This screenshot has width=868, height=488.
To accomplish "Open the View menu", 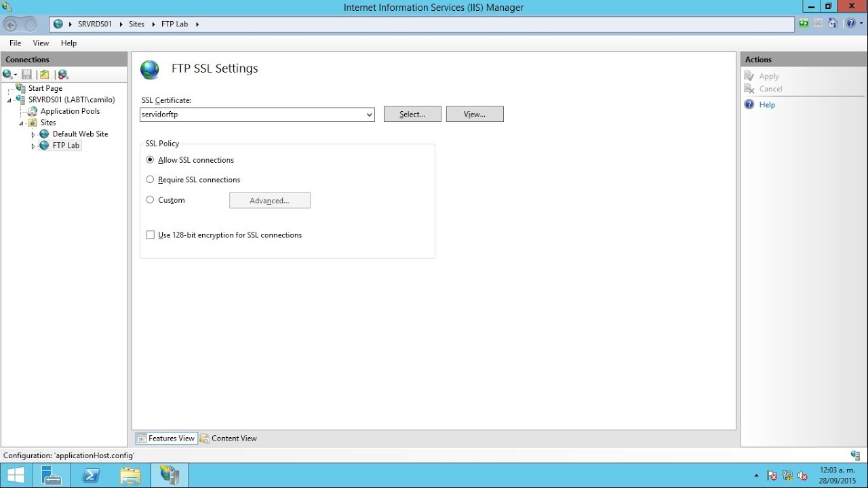I will point(41,43).
